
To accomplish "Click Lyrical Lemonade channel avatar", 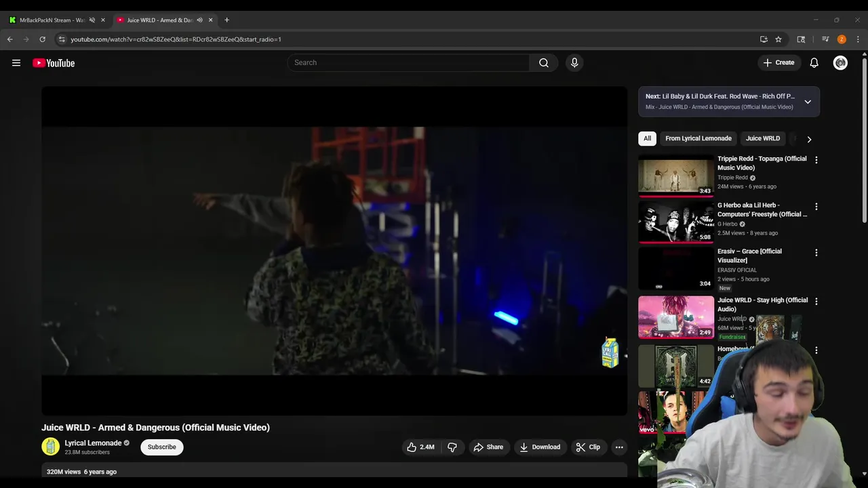I will pos(51,447).
